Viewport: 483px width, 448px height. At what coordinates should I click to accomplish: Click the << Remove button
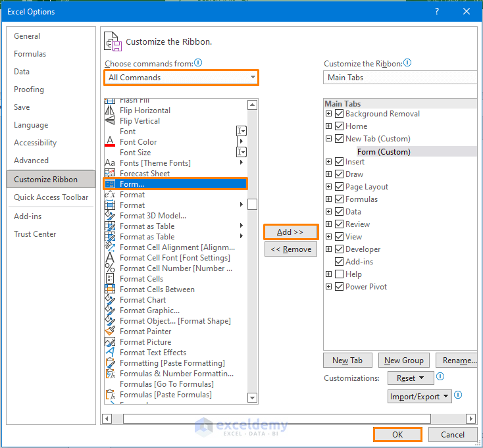[291, 249]
